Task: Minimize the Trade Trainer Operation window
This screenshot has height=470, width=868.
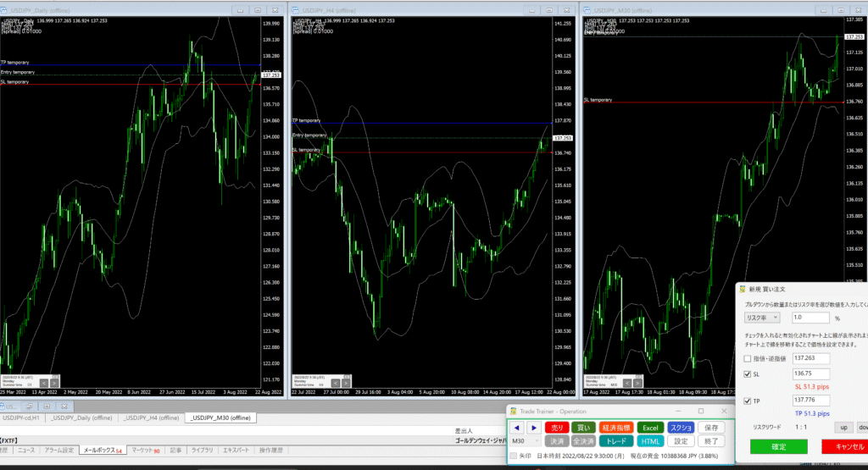Action: (x=678, y=411)
